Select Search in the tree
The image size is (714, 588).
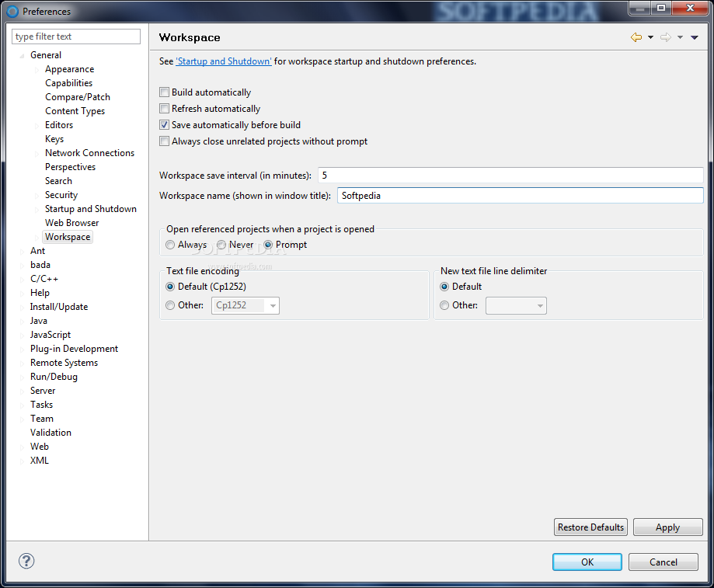coord(58,181)
